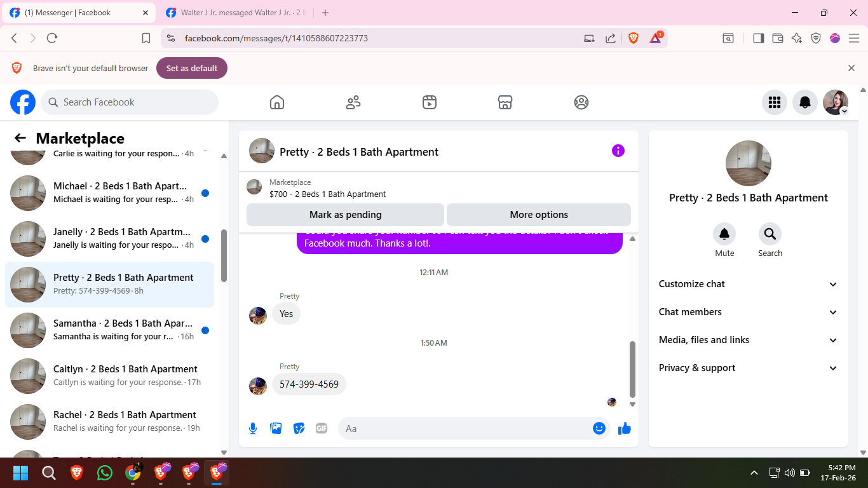Screen dimensions: 868x488
Task: Share this page icon in address bar
Action: (x=611, y=38)
